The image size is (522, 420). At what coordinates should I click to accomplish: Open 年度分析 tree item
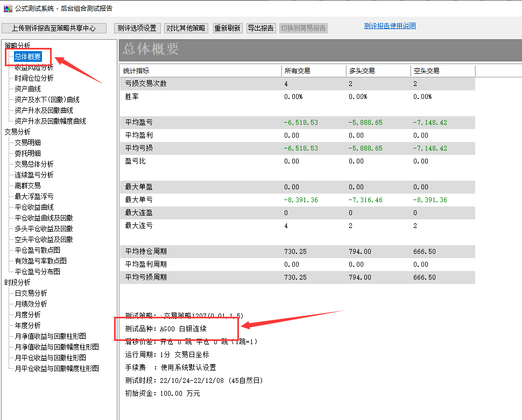click(x=27, y=325)
